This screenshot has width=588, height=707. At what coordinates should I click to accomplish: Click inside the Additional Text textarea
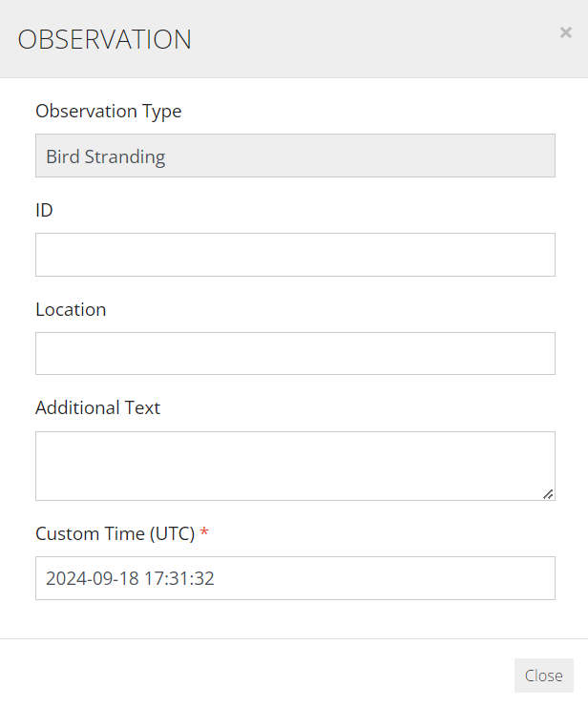[x=295, y=466]
